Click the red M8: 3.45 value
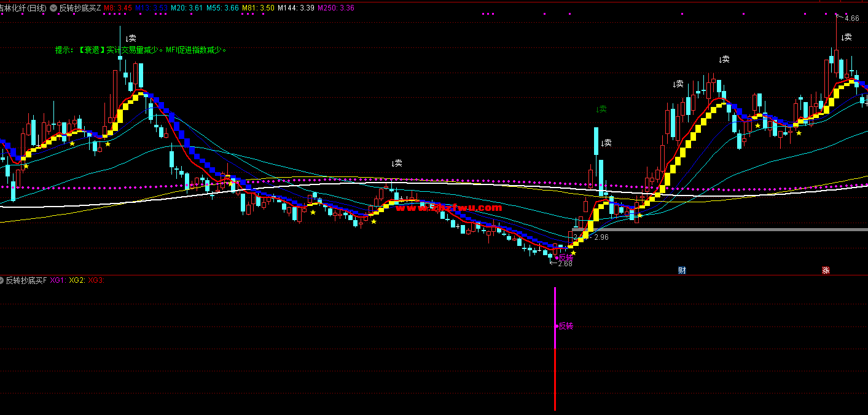 click(118, 8)
